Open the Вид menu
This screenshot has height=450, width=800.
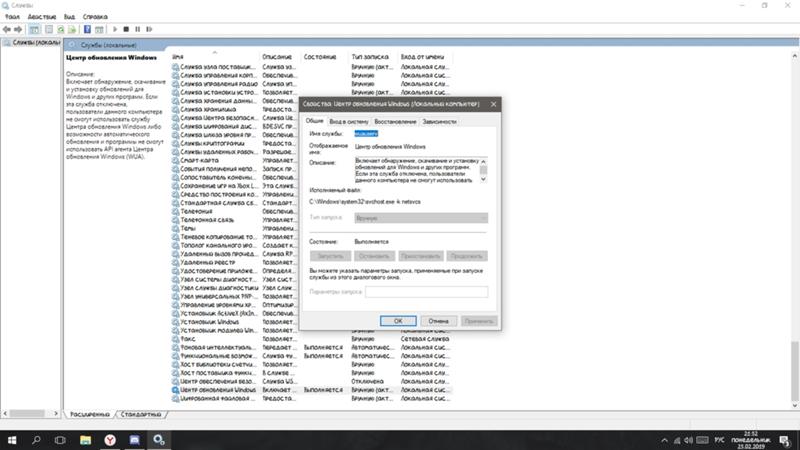click(x=69, y=17)
